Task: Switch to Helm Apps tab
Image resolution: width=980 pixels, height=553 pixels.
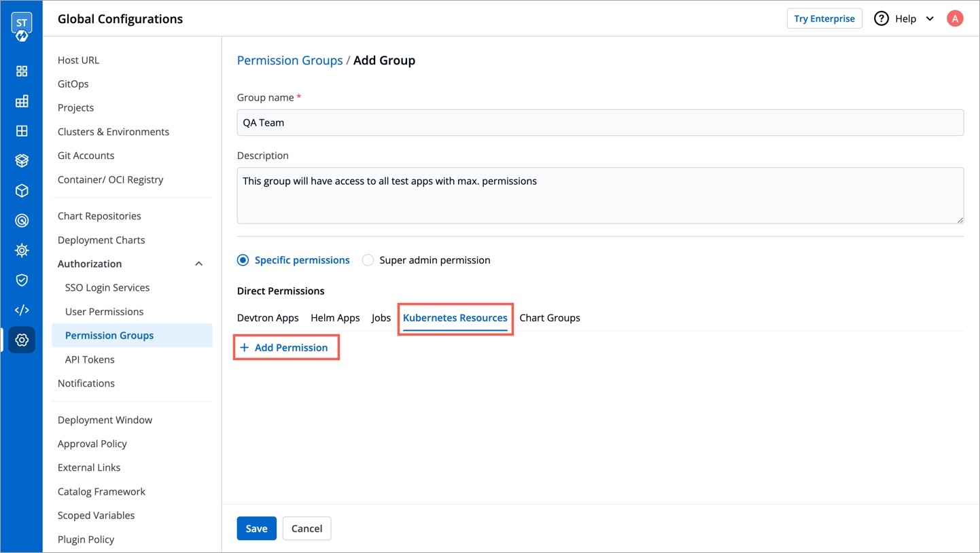Action: coord(335,318)
